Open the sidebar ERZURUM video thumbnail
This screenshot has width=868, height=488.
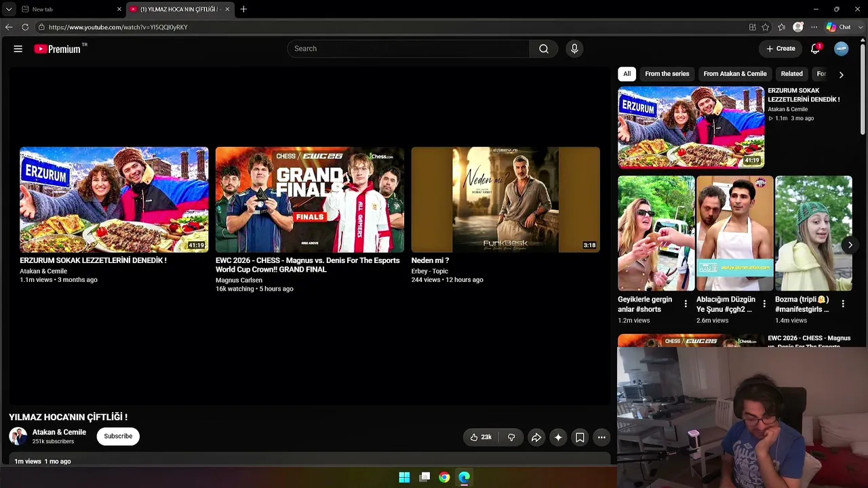691,127
